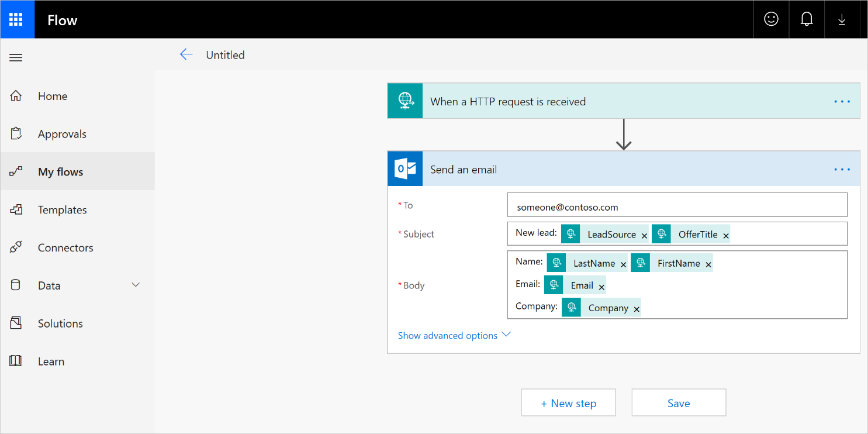Open the Connectors page
The image size is (868, 434).
65,248
